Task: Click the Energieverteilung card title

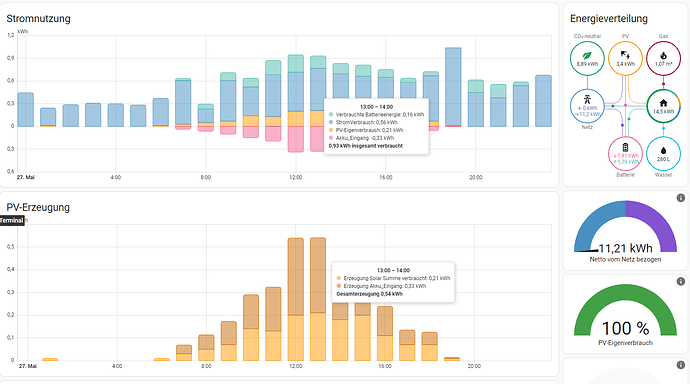Action: click(x=609, y=18)
